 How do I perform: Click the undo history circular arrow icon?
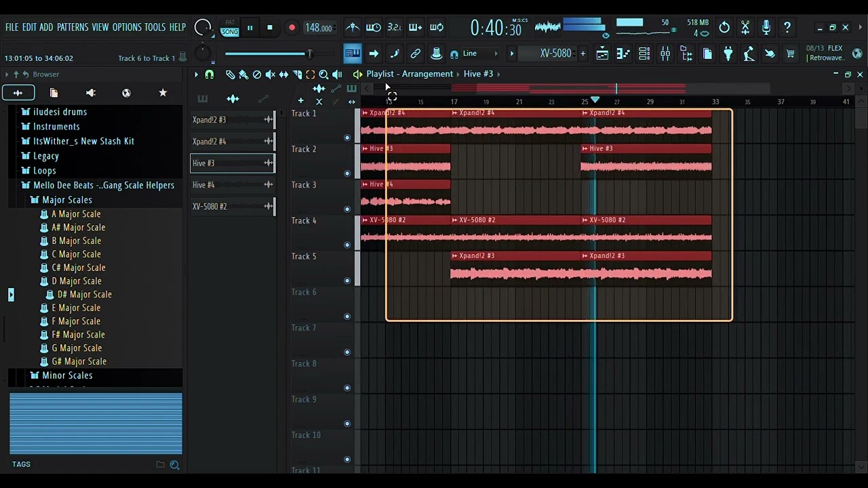pyautogui.click(x=724, y=28)
